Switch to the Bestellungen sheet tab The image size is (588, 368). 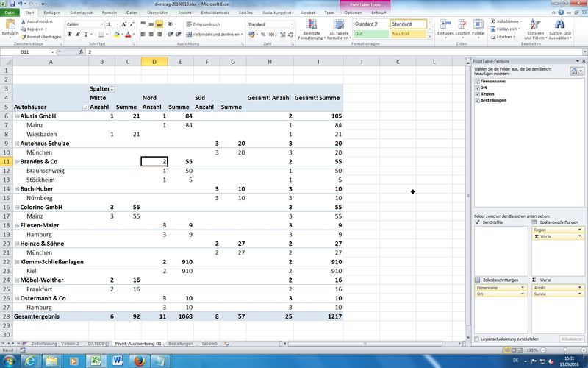(181, 344)
